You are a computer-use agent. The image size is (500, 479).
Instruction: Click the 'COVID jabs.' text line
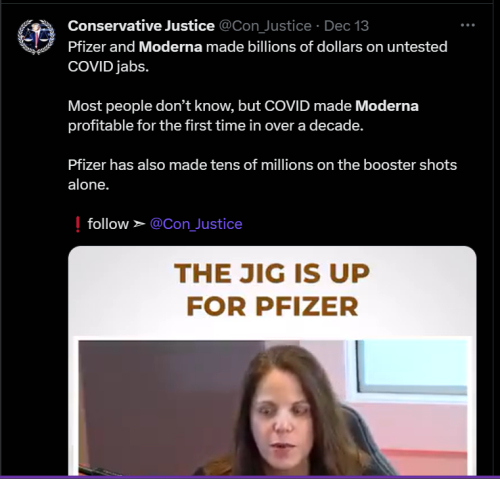[x=108, y=67]
